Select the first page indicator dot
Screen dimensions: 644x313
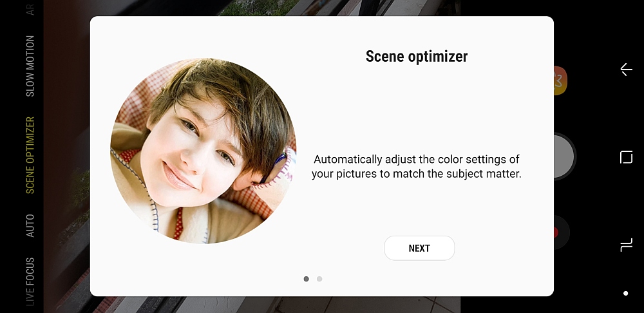[306, 279]
